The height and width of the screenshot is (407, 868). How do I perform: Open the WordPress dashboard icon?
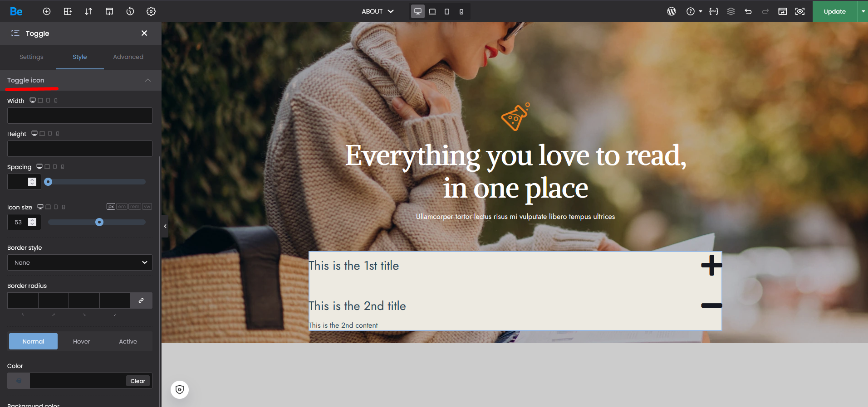pyautogui.click(x=672, y=11)
